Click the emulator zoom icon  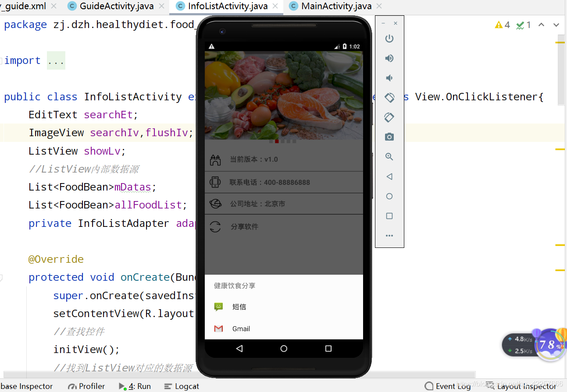pyautogui.click(x=389, y=157)
